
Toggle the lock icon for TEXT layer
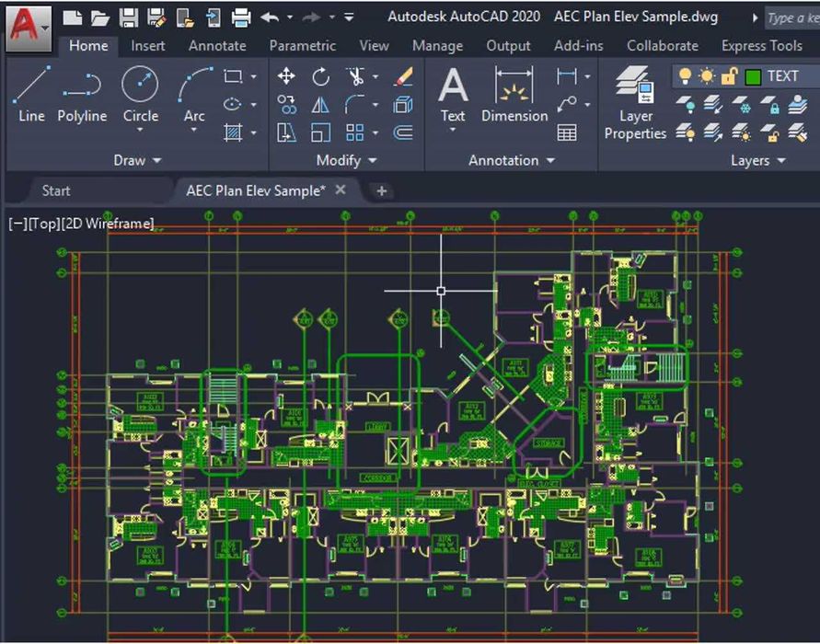pyautogui.click(x=729, y=76)
